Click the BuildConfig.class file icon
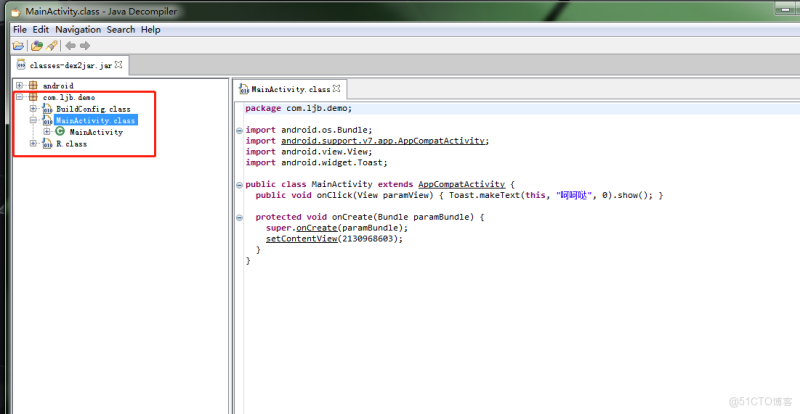800x414 pixels. point(47,109)
